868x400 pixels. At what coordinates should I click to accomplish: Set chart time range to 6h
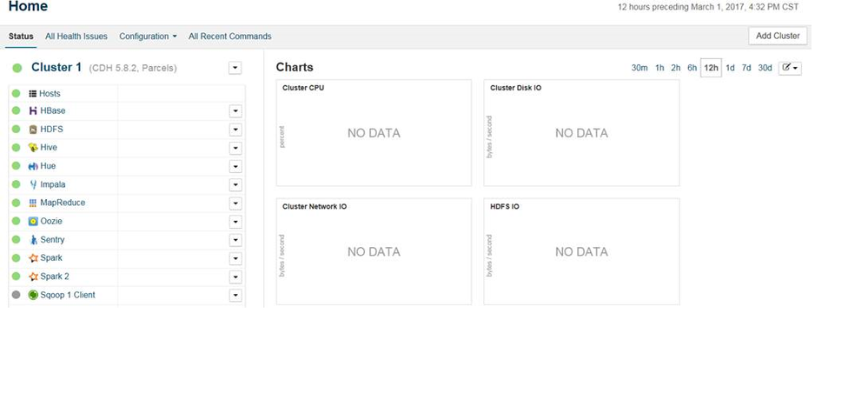pyautogui.click(x=692, y=68)
